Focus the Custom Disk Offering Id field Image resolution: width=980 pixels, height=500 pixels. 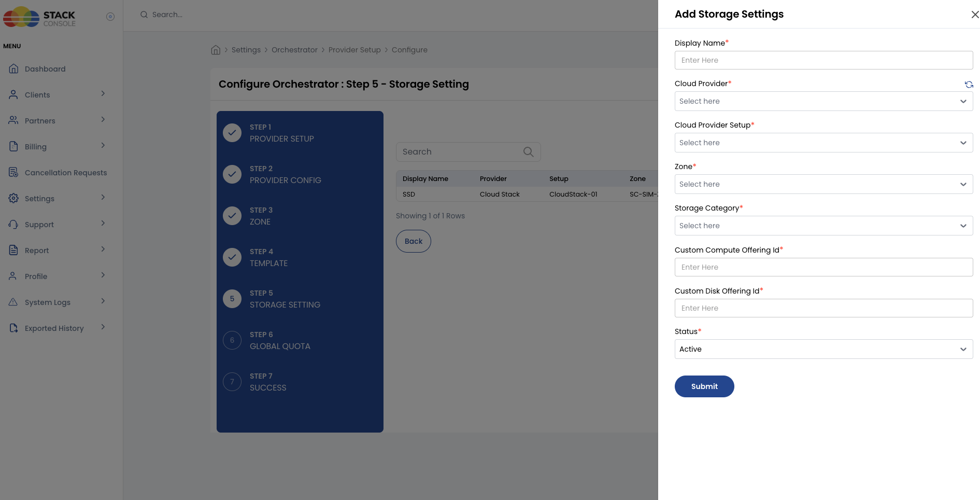[x=823, y=308]
